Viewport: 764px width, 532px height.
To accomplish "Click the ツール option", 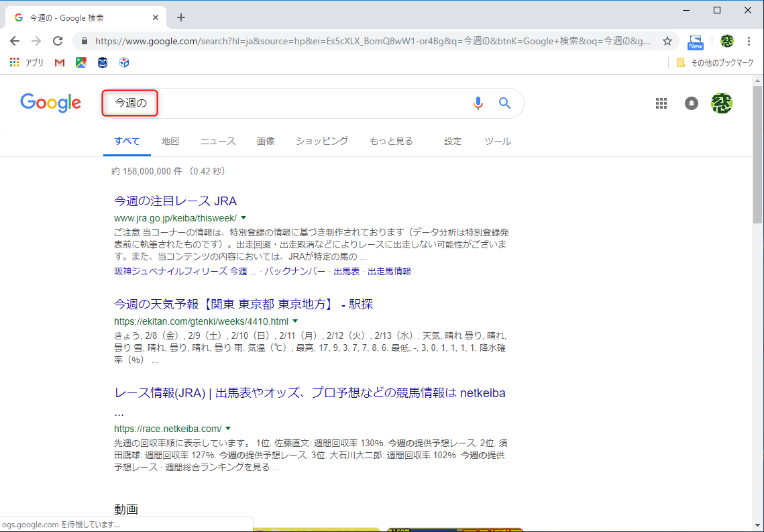I will coord(498,141).
